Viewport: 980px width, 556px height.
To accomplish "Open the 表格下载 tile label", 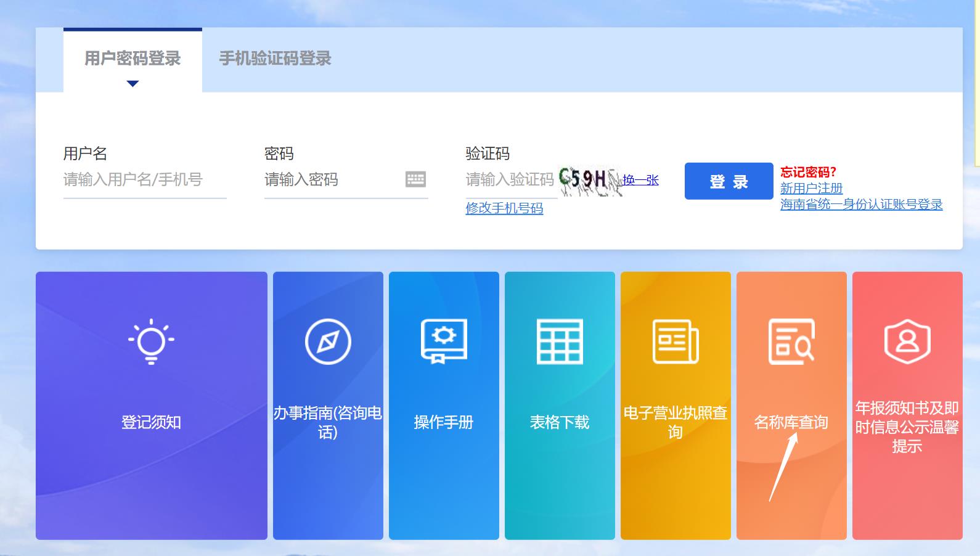I will (560, 422).
